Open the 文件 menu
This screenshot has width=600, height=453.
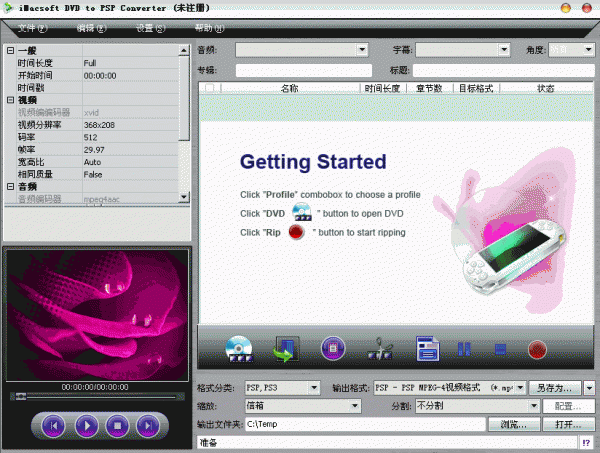click(33, 28)
